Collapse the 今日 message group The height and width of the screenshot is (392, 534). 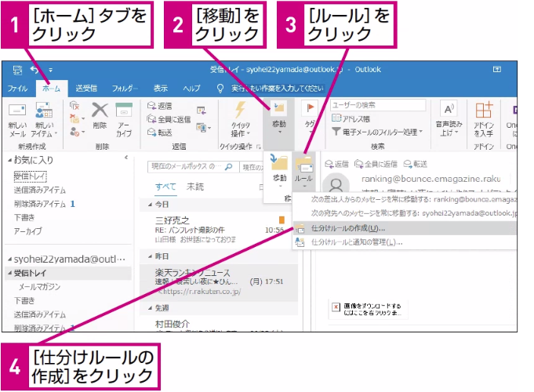[151, 205]
